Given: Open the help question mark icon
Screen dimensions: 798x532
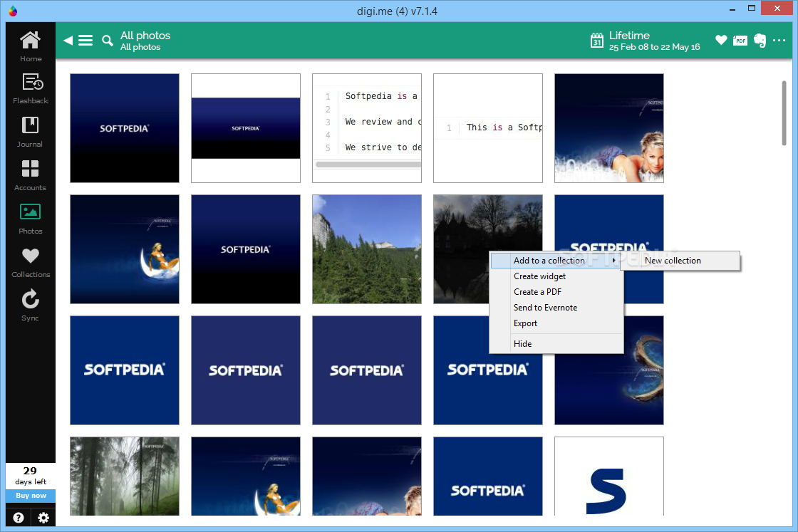Looking at the screenshot, I should tap(19, 518).
